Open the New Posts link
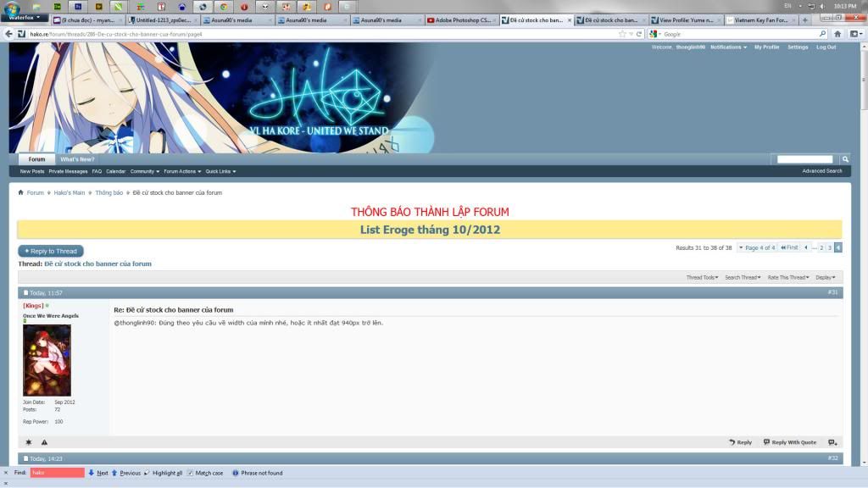 point(32,171)
